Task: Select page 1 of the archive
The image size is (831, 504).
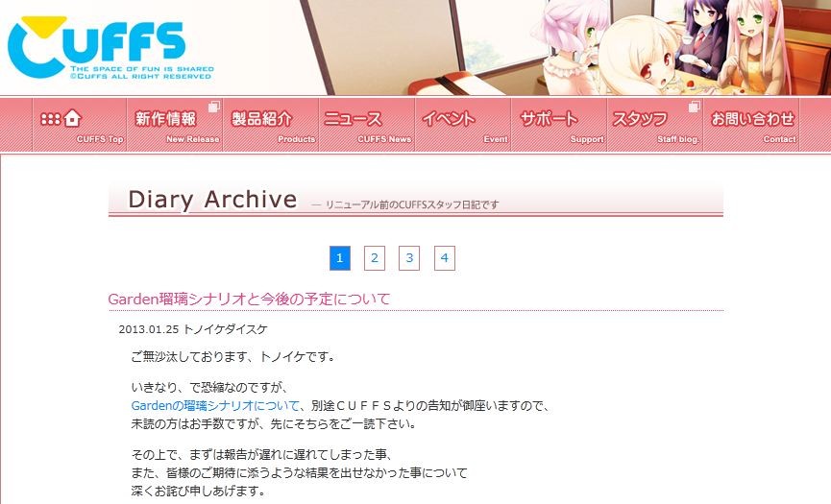Action: [340, 258]
